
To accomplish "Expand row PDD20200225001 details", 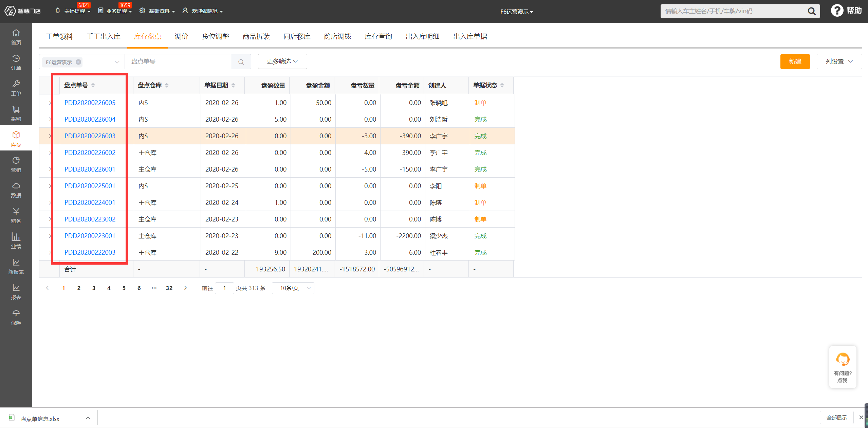I will (50, 186).
